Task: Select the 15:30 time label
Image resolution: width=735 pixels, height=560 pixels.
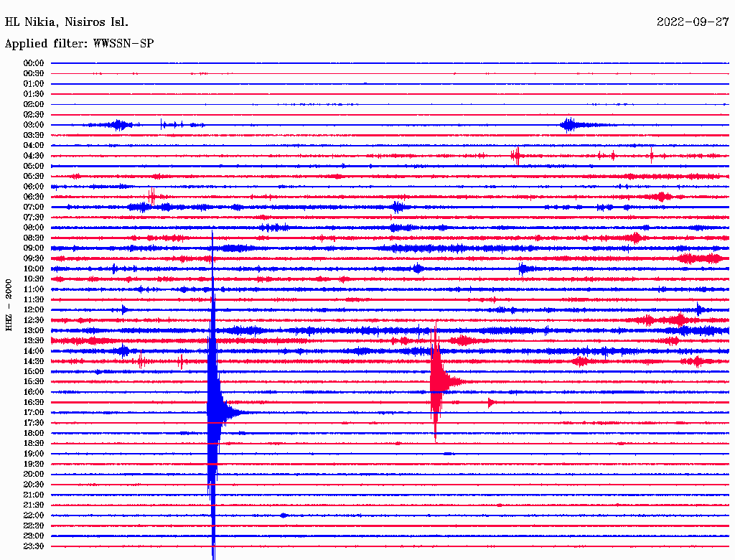Action: click(x=34, y=381)
